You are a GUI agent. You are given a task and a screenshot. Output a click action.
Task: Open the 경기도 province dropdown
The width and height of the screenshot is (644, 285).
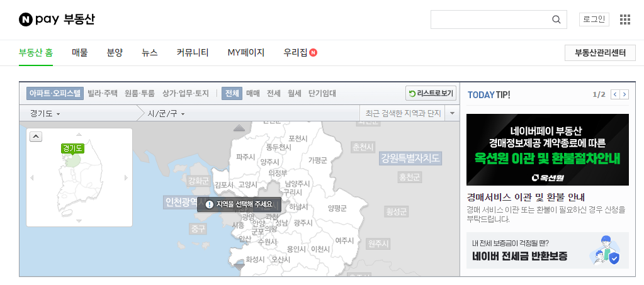(45, 113)
